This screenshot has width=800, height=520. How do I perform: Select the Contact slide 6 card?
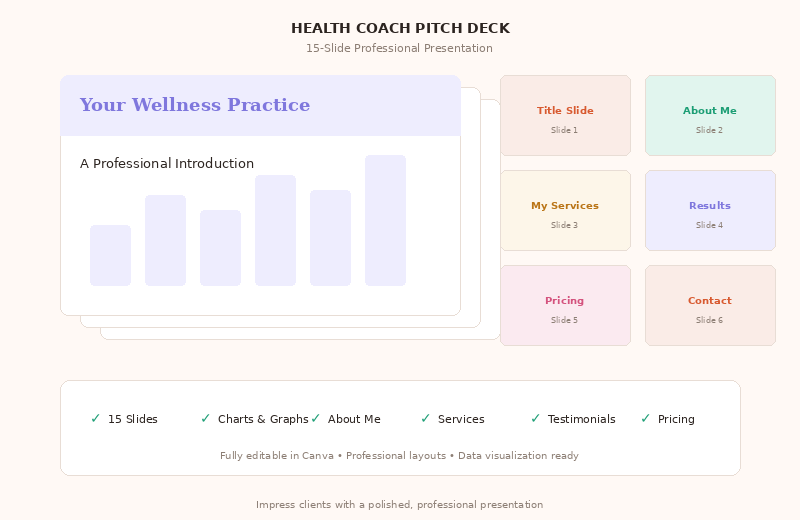coord(710,306)
